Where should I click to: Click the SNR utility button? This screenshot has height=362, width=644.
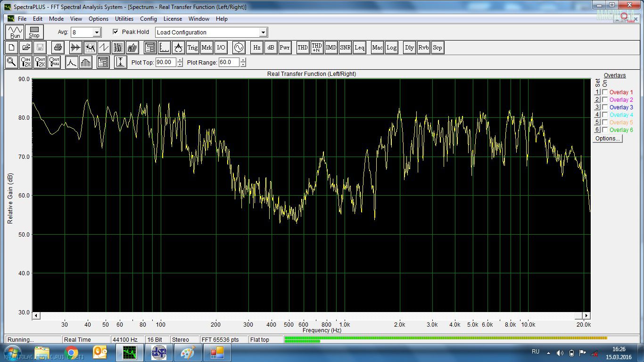[345, 48]
